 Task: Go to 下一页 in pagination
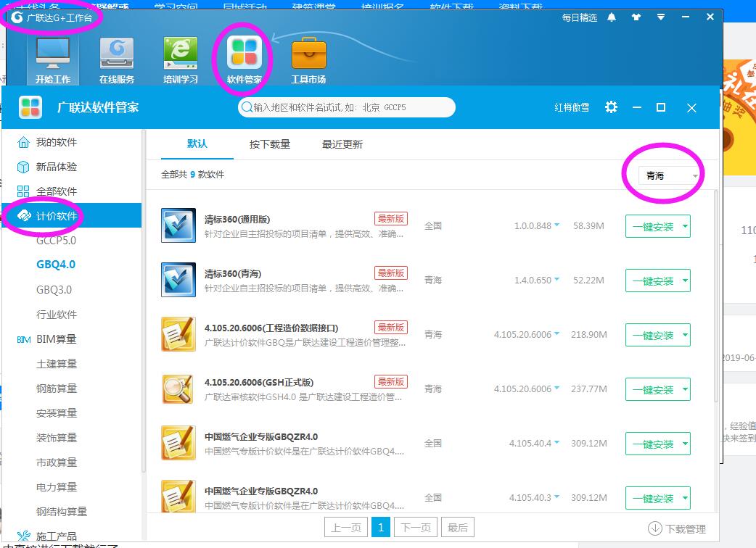click(416, 527)
